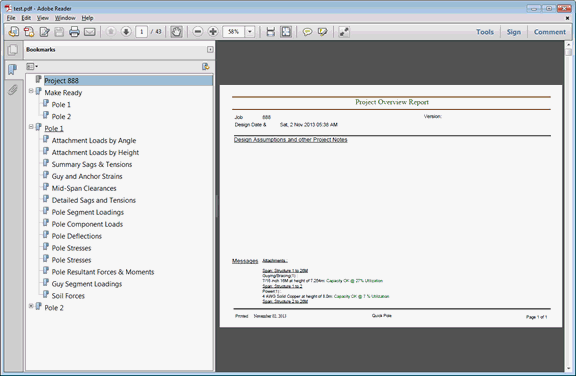
Task: Open Detailed Sags and Tensions bookmark
Action: (x=94, y=200)
